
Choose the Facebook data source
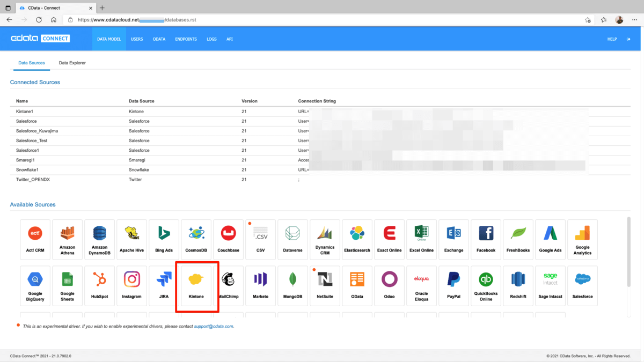coord(486,239)
